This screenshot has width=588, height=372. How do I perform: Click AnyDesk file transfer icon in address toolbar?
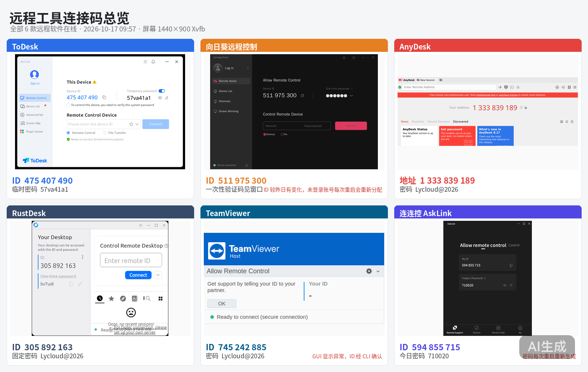[518, 87]
